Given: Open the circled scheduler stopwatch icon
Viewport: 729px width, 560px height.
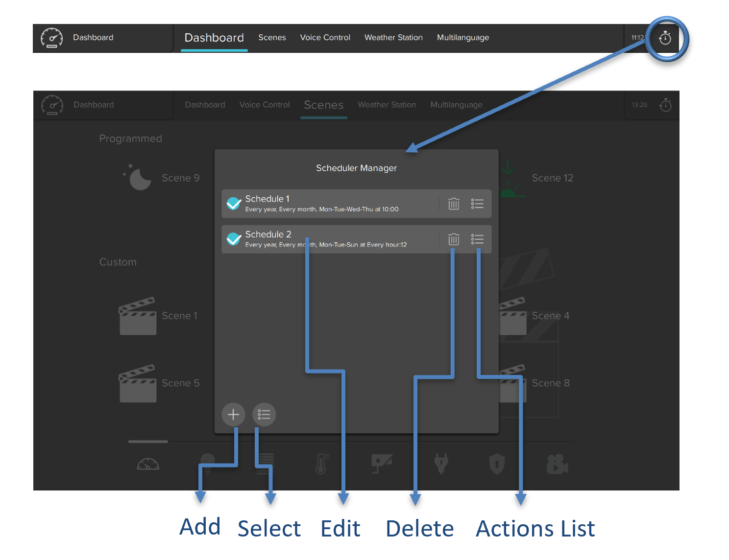Looking at the screenshot, I should tap(665, 38).
